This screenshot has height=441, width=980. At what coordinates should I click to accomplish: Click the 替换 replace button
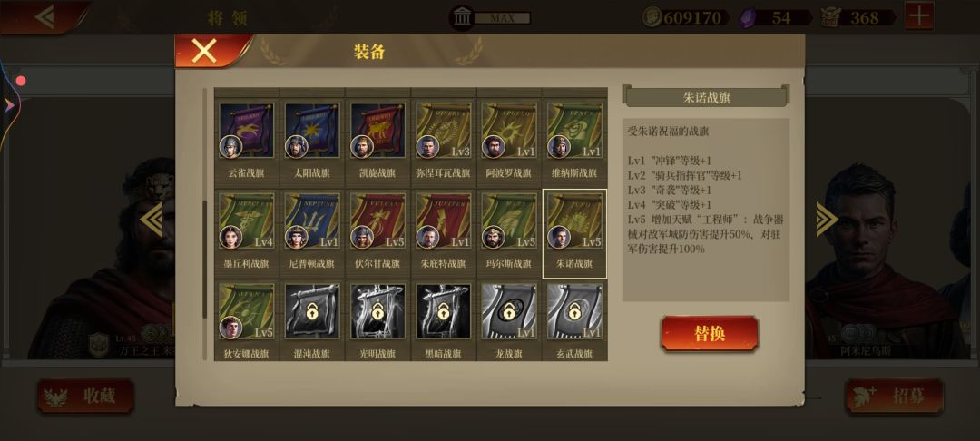[710, 334]
